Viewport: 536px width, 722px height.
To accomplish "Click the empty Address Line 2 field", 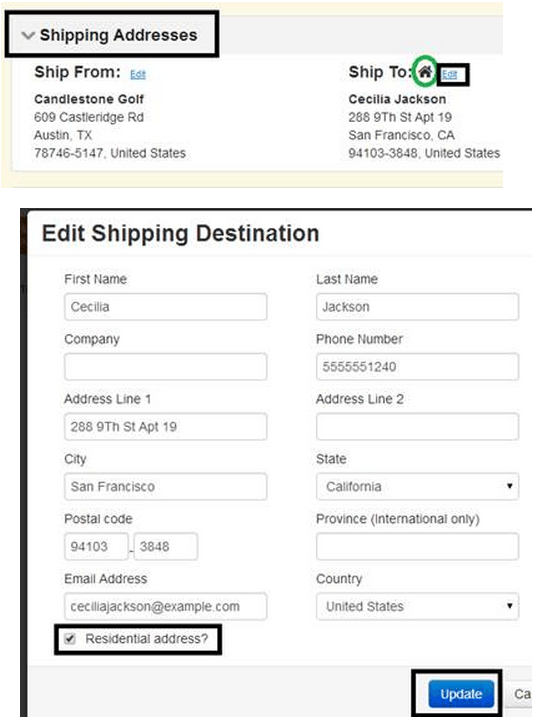I will (x=417, y=426).
